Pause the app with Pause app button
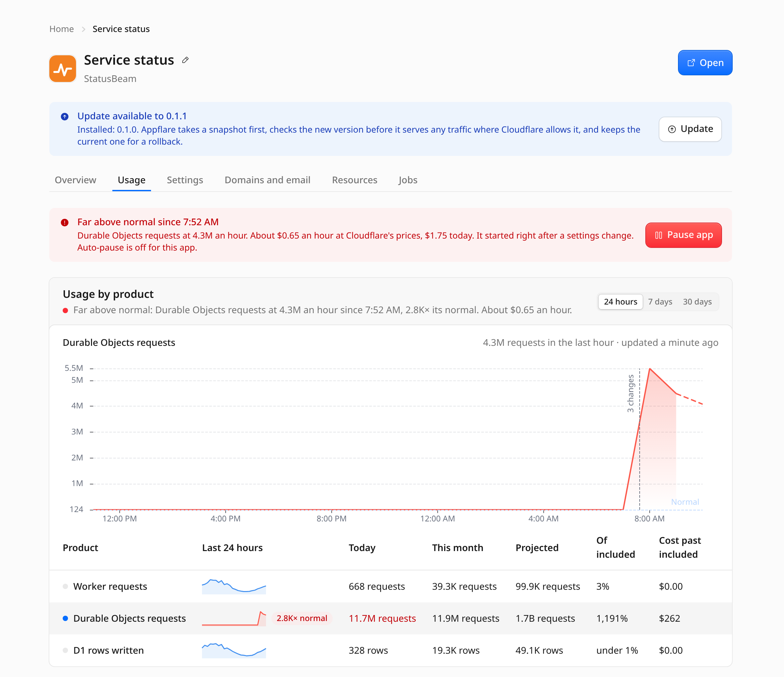Viewport: 784px width, 677px height. pyautogui.click(x=683, y=235)
